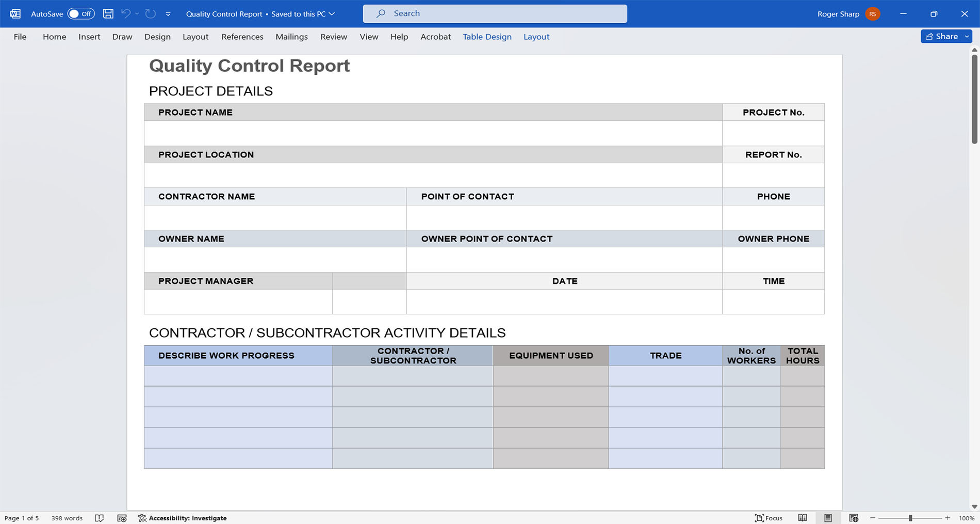The image size is (980, 524).
Task: Open the Draw tab
Action: point(122,37)
